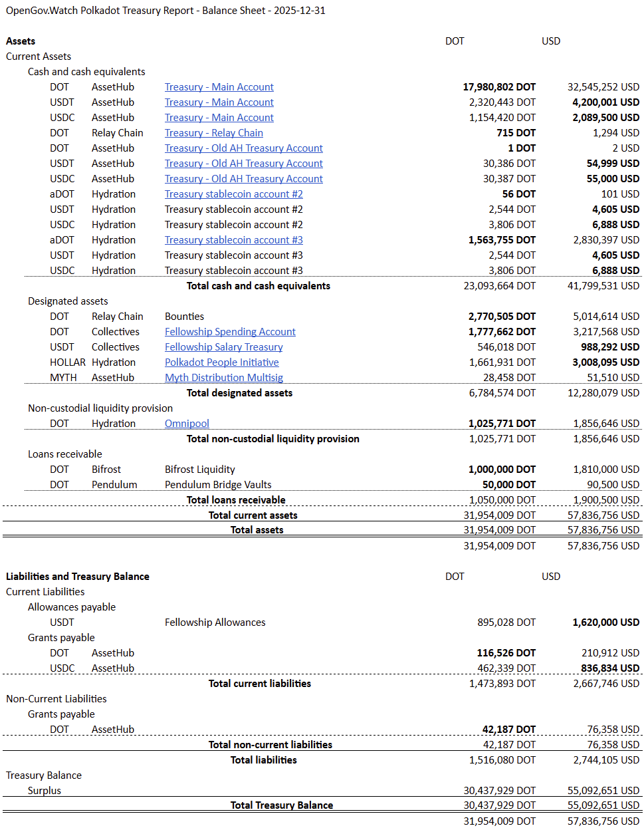This screenshot has width=644, height=834.
Task: Visit the Fellowship Salary Treasury link
Action: 223,347
